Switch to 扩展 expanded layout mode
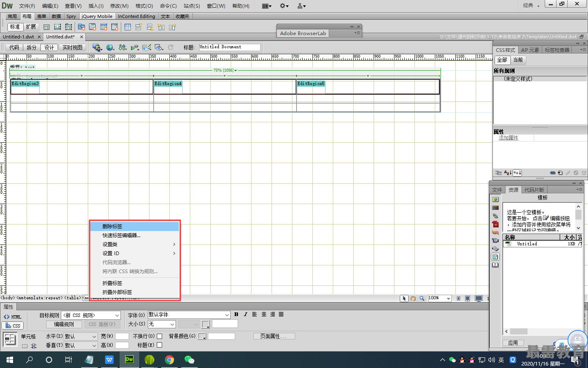This screenshot has width=588, height=368. (x=31, y=27)
